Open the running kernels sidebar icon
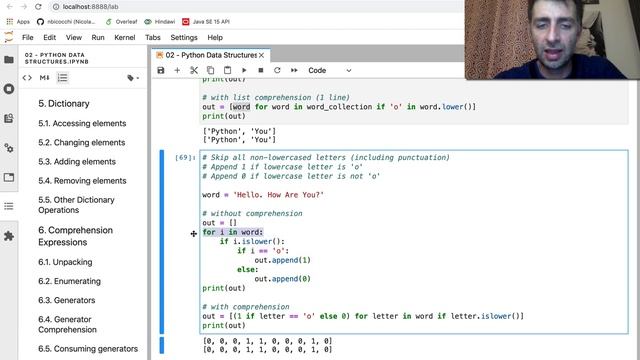 click(9, 89)
